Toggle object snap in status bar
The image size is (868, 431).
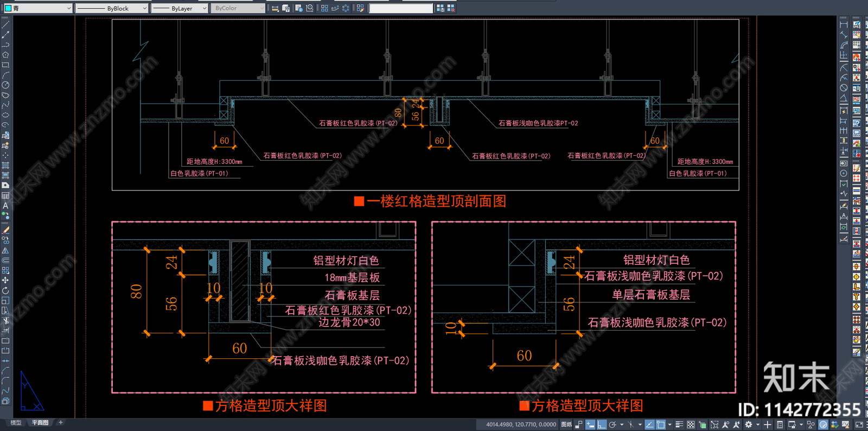tap(661, 424)
